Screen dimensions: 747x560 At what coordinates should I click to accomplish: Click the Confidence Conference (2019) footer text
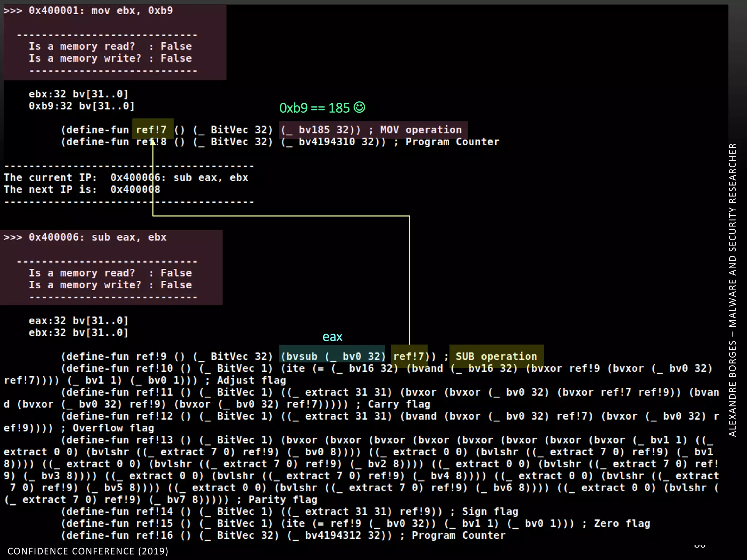(x=88, y=551)
